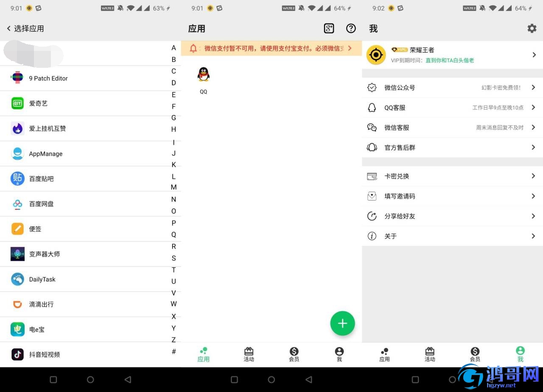Viewport: 543px width, 392px height.
Task: Expand the 荣耀王者 profile row chevron
Action: point(534,55)
